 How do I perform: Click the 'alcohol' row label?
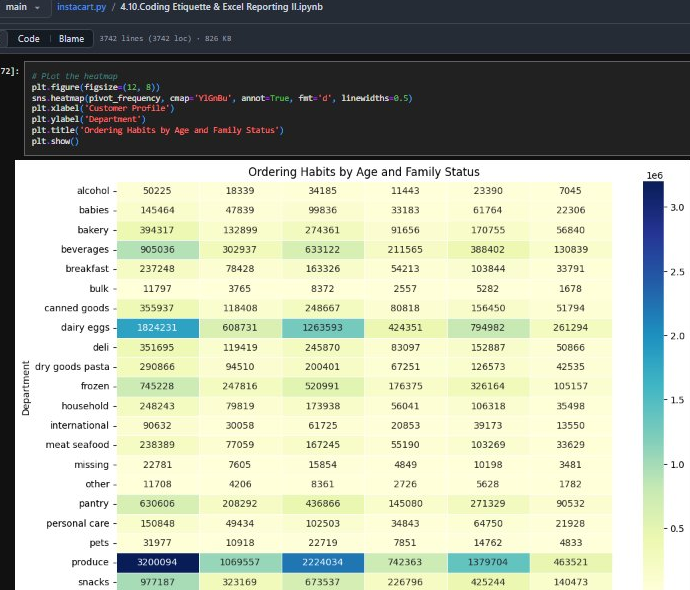pos(93,191)
